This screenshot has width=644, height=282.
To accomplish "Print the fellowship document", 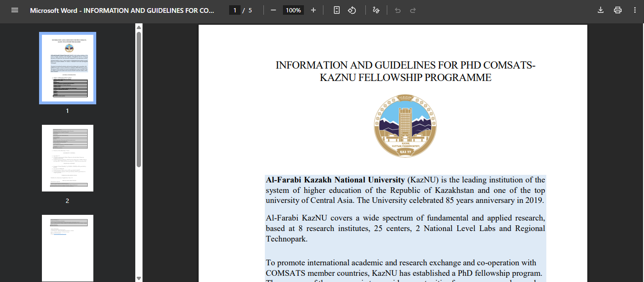I will [618, 10].
